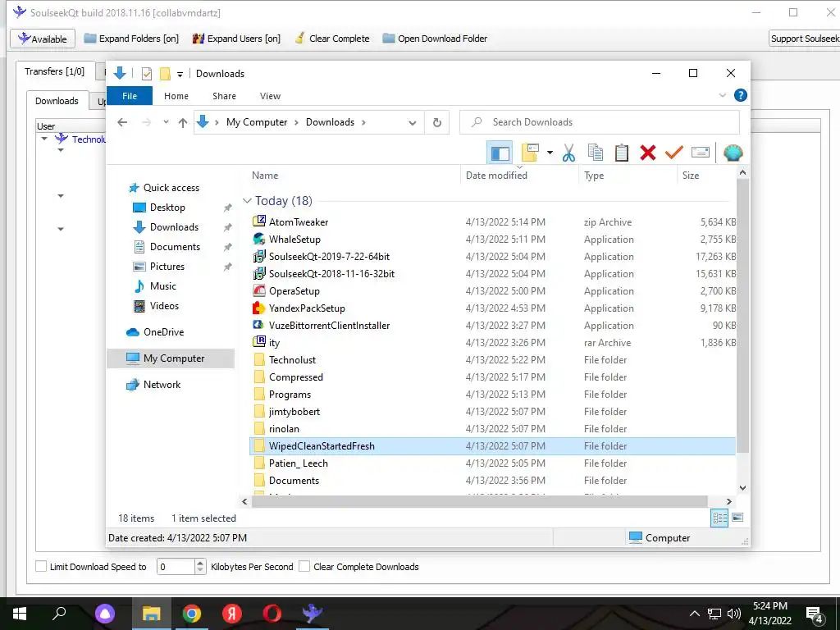The width and height of the screenshot is (840, 630).
Task: Open Videos in navigation pane
Action: pyautogui.click(x=164, y=306)
